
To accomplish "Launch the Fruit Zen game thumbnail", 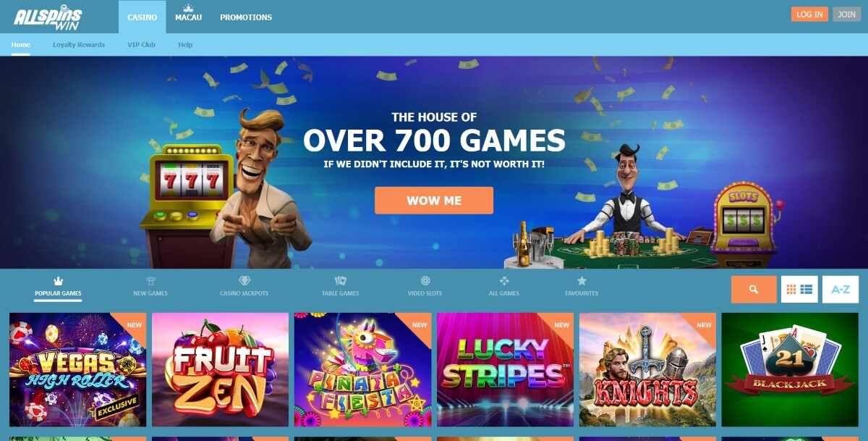I will (x=221, y=369).
